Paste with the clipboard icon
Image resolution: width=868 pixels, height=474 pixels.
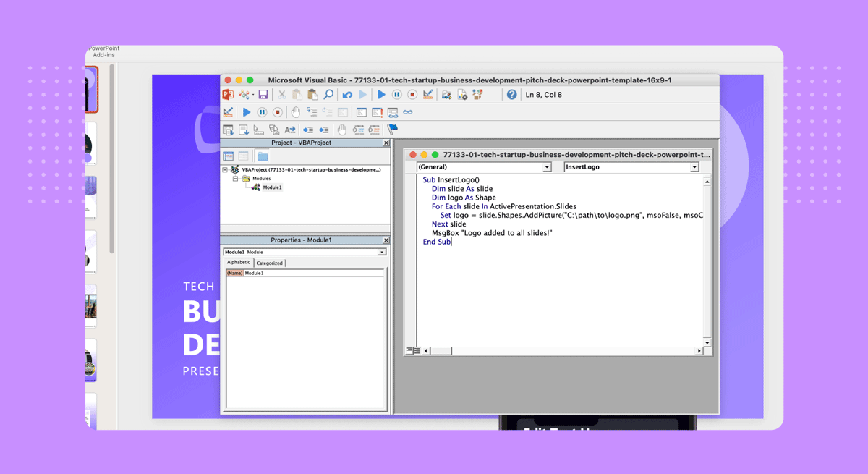312,95
